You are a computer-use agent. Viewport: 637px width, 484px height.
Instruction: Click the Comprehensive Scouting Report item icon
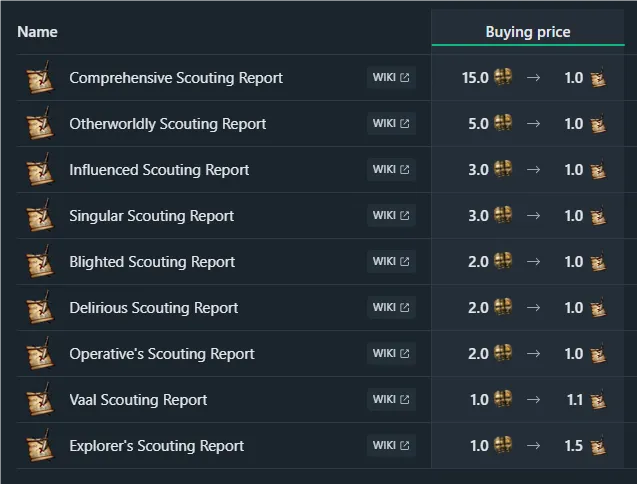click(x=40, y=77)
